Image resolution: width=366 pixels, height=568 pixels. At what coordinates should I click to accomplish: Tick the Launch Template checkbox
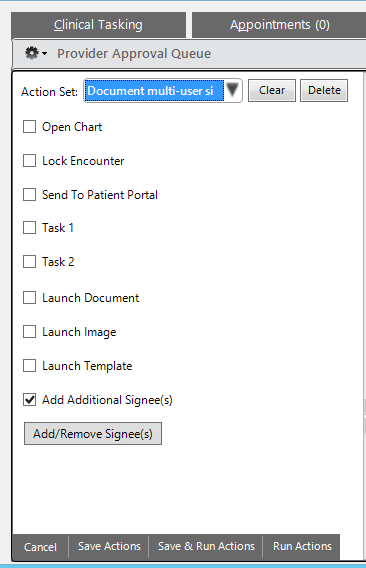[29, 366]
